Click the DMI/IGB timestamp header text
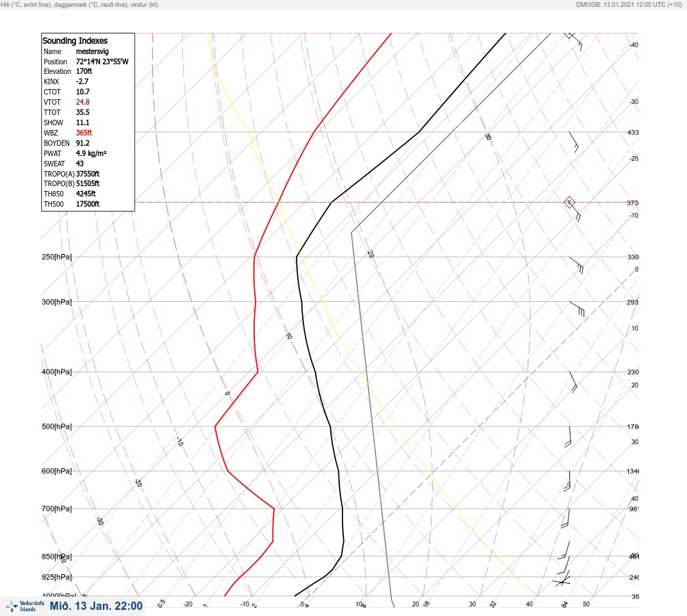The height and width of the screenshot is (616, 687). (x=629, y=4)
